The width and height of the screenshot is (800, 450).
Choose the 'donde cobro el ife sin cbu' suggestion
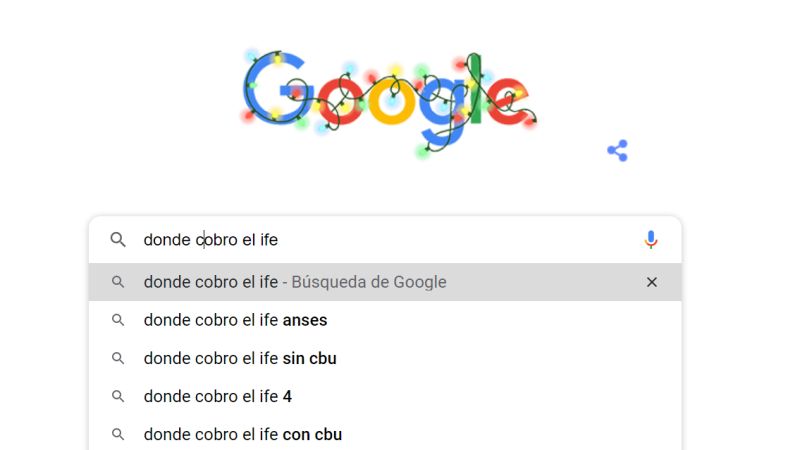tap(240, 358)
